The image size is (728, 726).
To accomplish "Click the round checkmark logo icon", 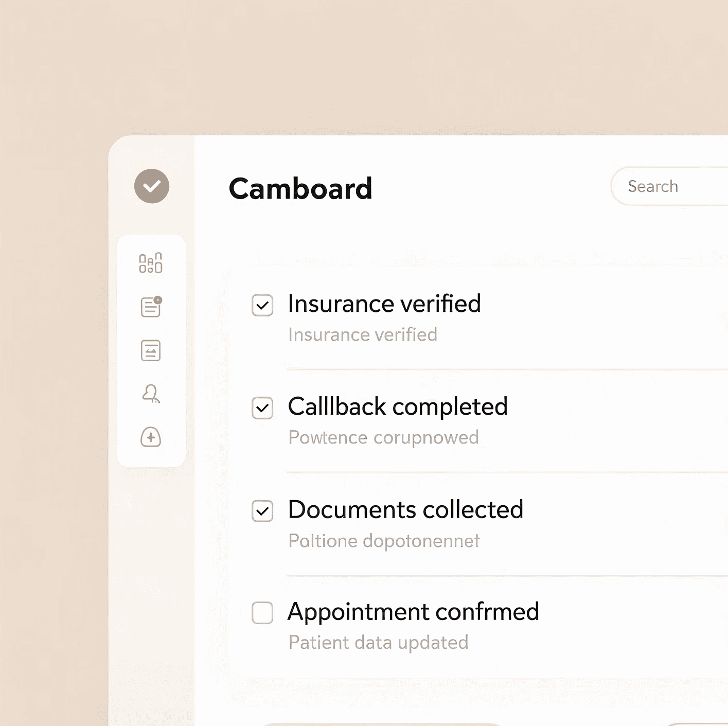I will coord(152,186).
